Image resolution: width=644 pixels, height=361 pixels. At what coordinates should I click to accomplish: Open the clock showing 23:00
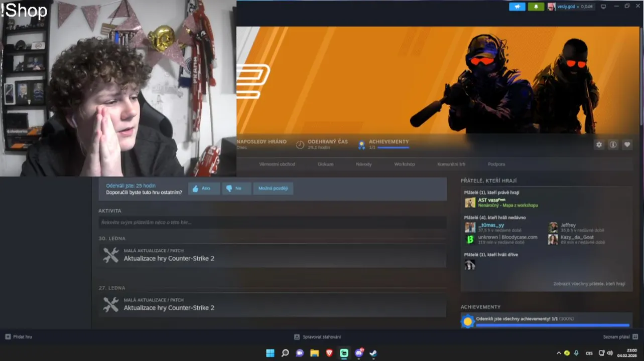(x=627, y=353)
